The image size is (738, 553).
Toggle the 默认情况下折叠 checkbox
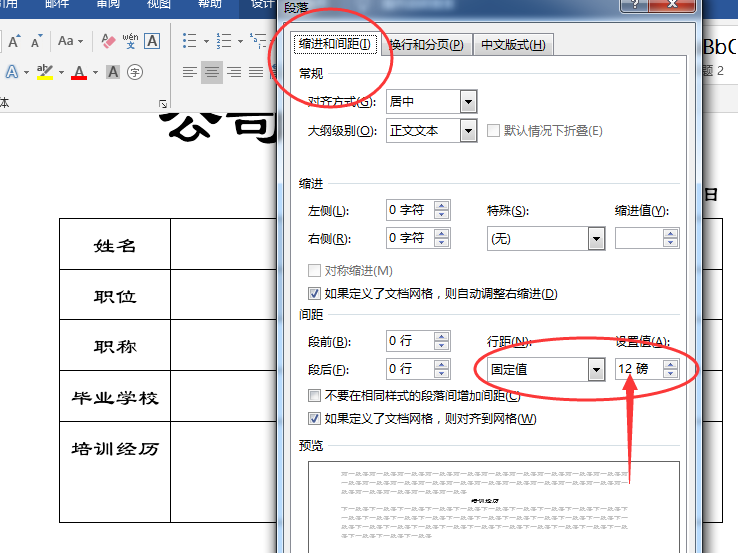pyautogui.click(x=493, y=131)
